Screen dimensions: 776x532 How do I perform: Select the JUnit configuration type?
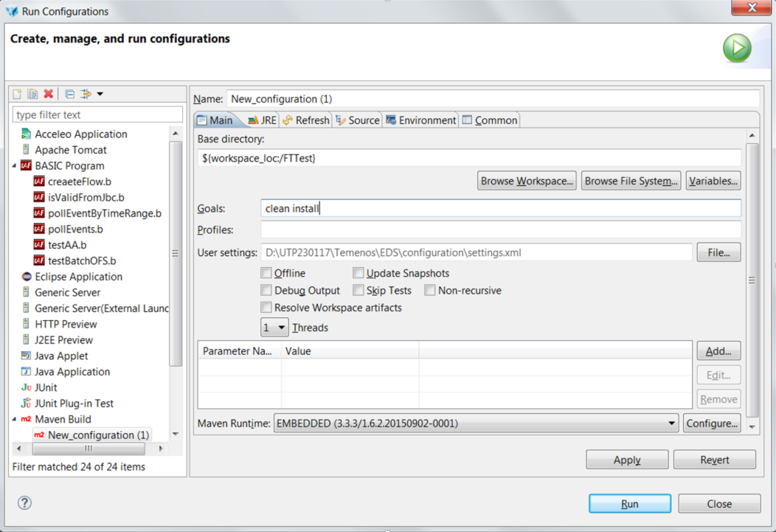(x=46, y=387)
